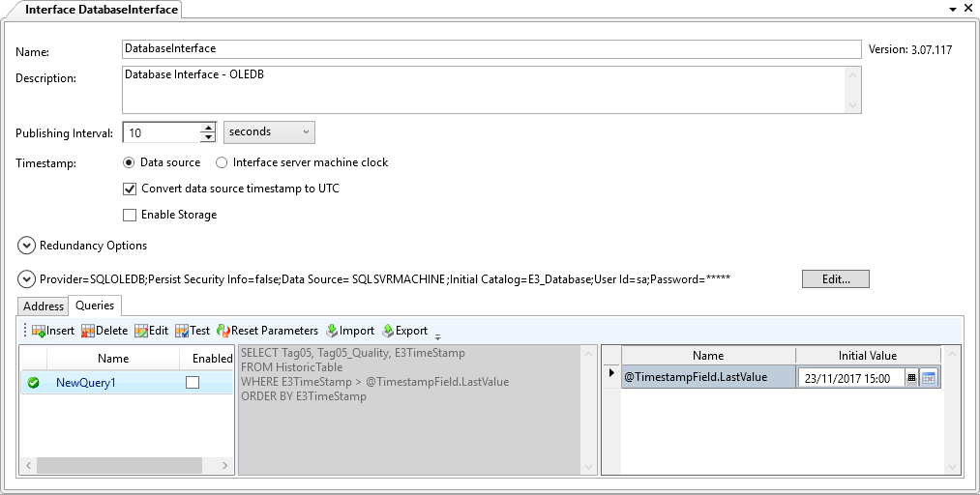Select Interface server machine clock option
Screen dimensions: 980x495
222,162
